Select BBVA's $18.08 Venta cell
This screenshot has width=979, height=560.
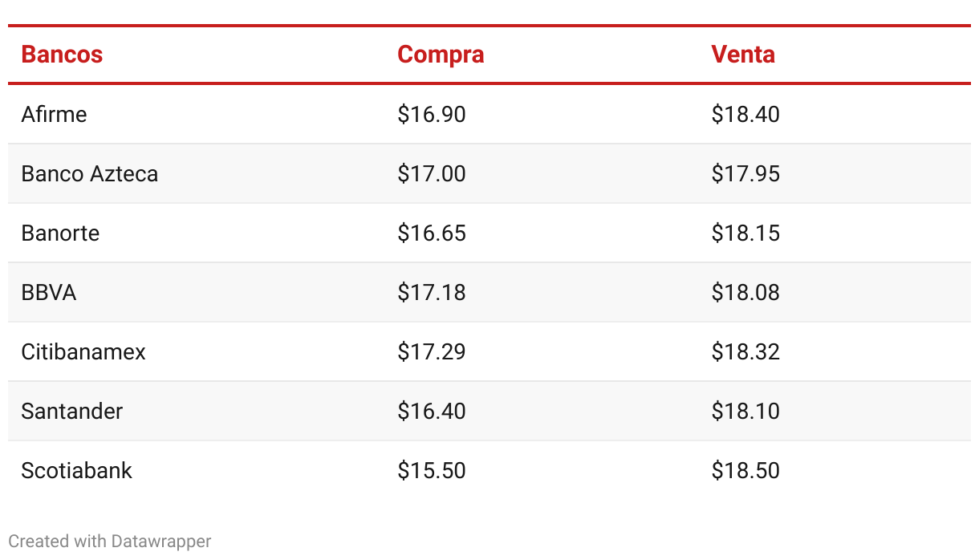(x=745, y=293)
